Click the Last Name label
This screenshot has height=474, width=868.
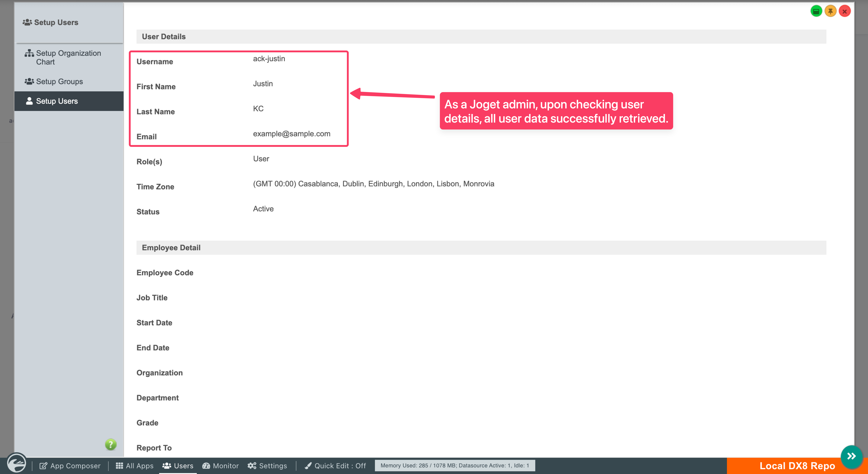(x=155, y=112)
